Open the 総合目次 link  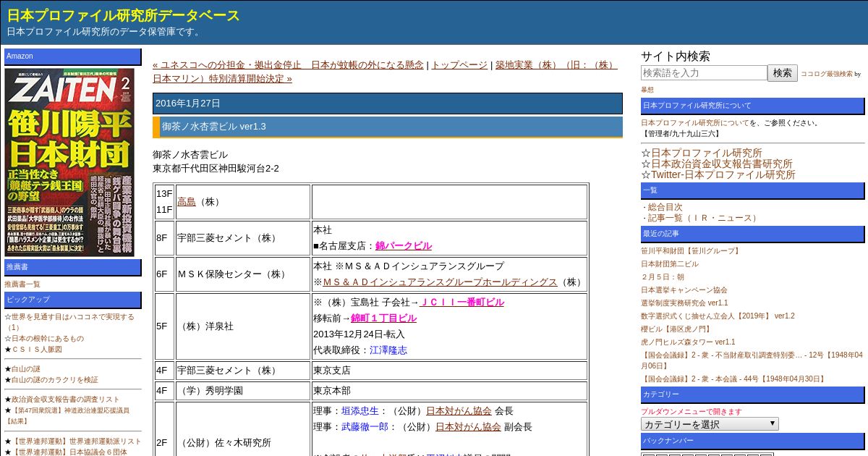(x=665, y=207)
